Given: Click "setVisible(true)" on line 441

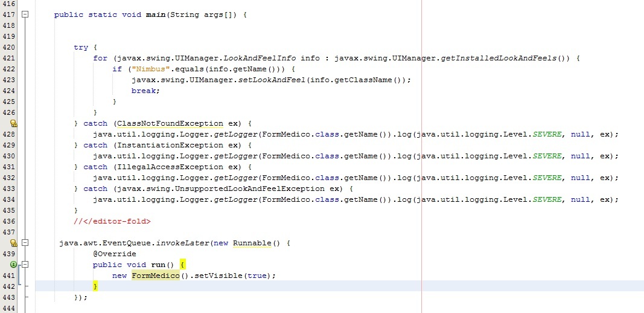Looking at the screenshot, I should pyautogui.click(x=232, y=276).
